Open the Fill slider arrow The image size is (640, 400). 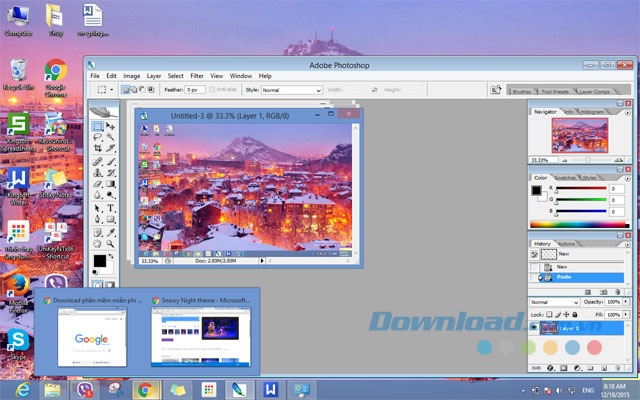(626, 315)
